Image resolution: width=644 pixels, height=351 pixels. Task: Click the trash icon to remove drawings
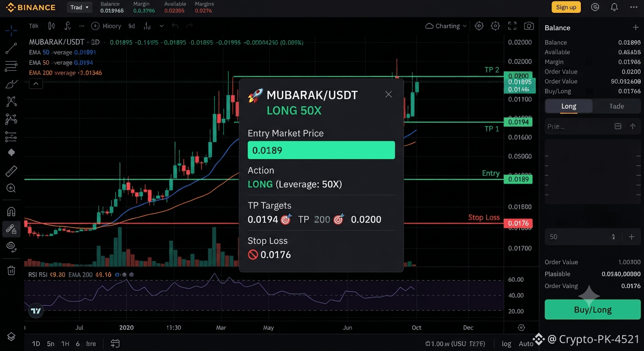pyautogui.click(x=11, y=270)
